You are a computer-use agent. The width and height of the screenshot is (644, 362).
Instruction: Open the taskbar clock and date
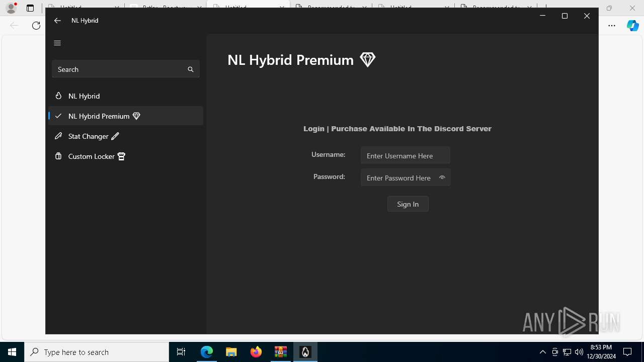(601, 352)
